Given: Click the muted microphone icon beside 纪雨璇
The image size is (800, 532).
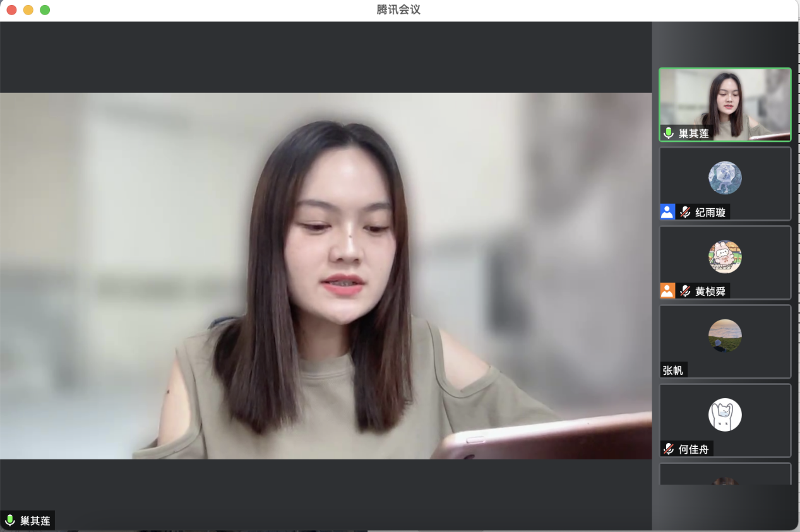Looking at the screenshot, I should [x=685, y=212].
